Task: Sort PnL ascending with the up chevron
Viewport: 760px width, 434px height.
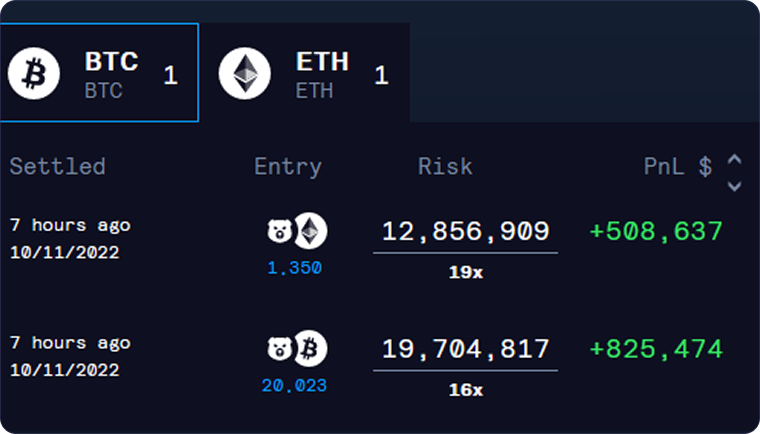Action: pos(735,159)
